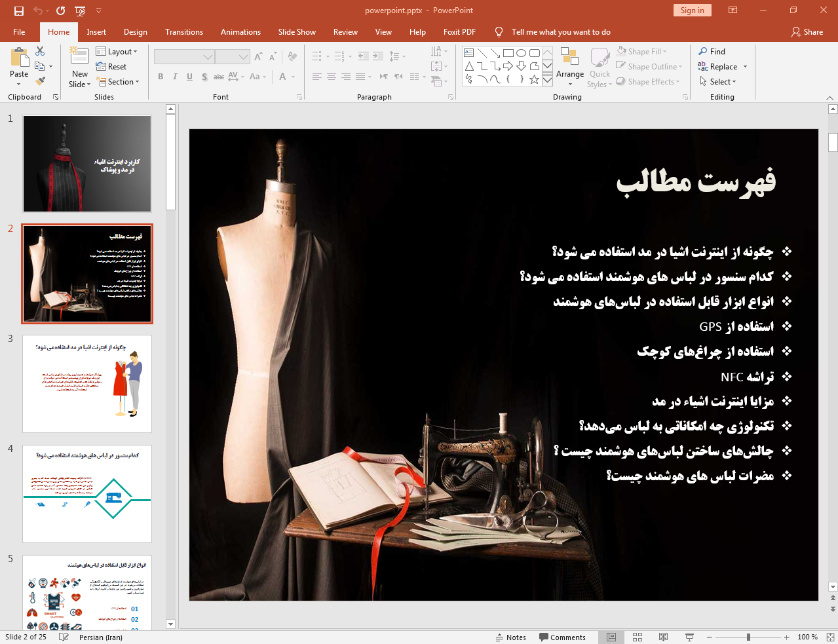Click the Paste clipboard icon
Screen dimensions: 838x644
click(19, 59)
